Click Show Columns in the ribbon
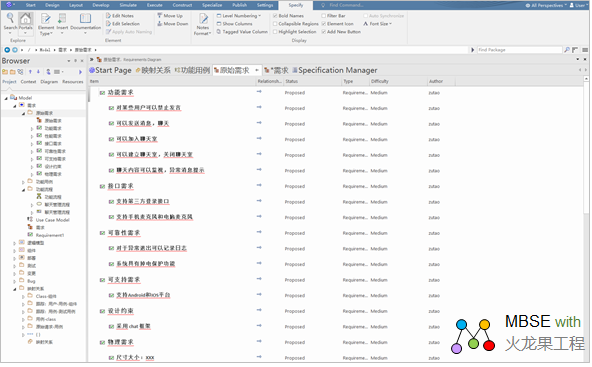 tap(234, 24)
